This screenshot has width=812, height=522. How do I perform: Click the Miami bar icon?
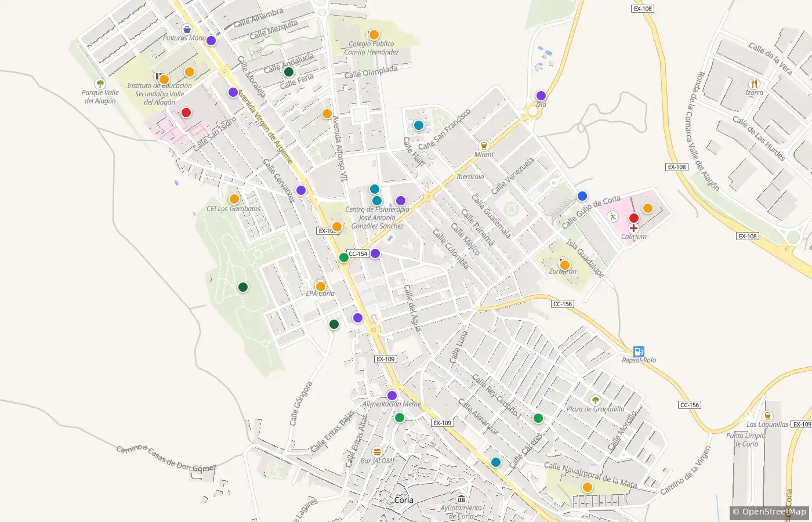coord(484,146)
